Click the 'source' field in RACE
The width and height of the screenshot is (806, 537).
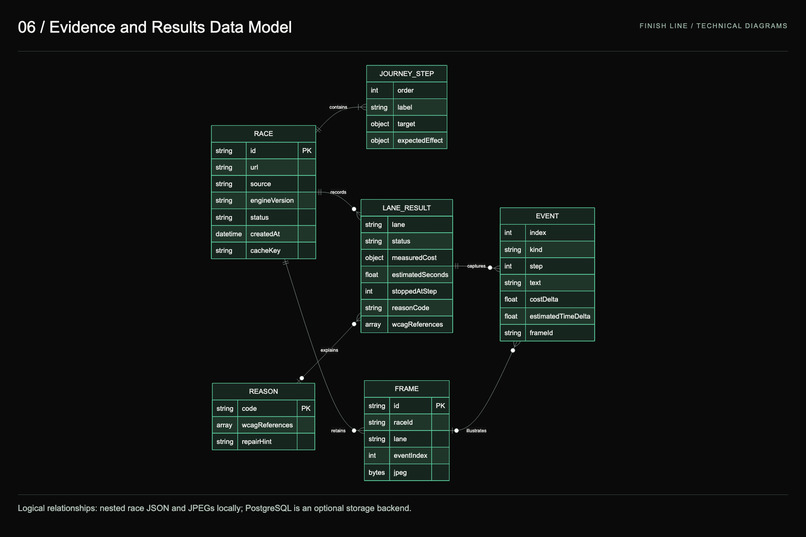272,184
